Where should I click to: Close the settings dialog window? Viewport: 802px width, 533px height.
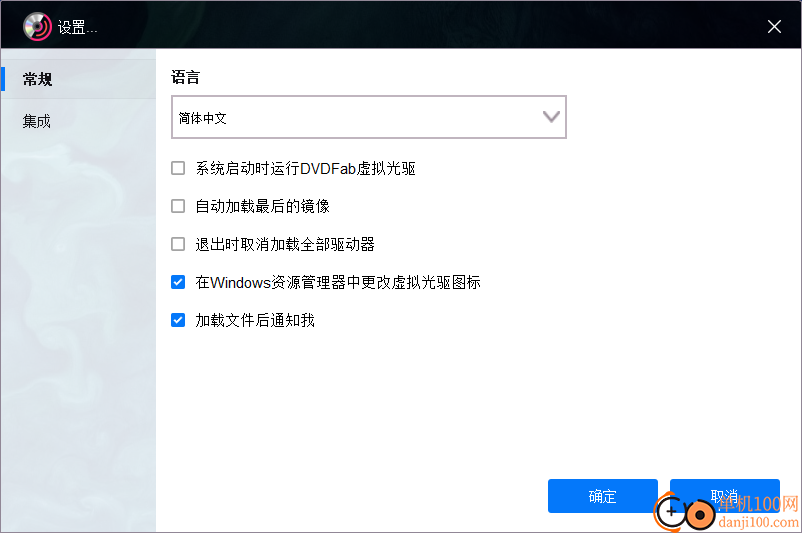coord(774,27)
